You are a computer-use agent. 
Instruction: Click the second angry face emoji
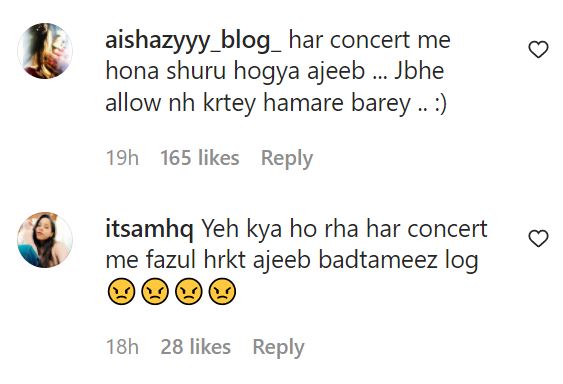point(155,291)
